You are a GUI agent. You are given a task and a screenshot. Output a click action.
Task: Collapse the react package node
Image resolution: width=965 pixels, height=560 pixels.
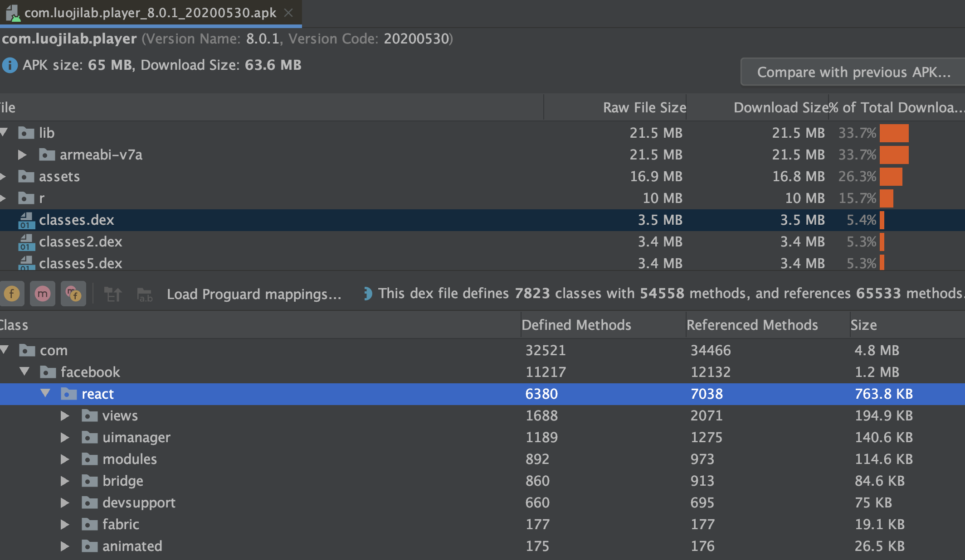[45, 393]
